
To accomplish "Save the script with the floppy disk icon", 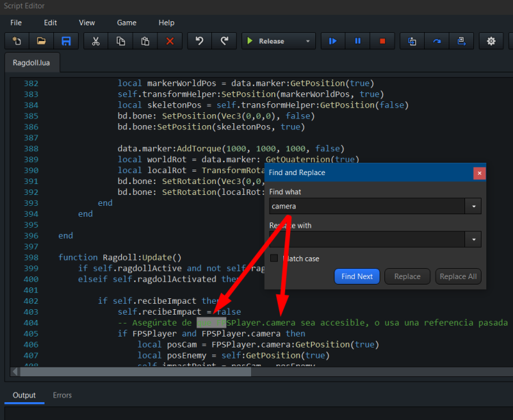I will [66, 41].
